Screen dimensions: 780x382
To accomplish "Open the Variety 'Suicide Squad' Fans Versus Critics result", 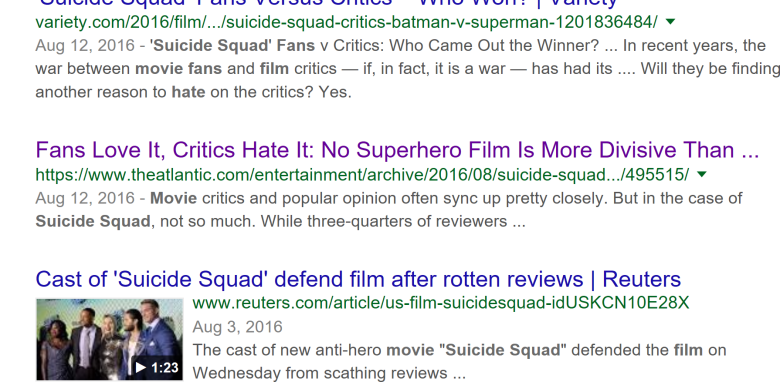I will point(327,4).
